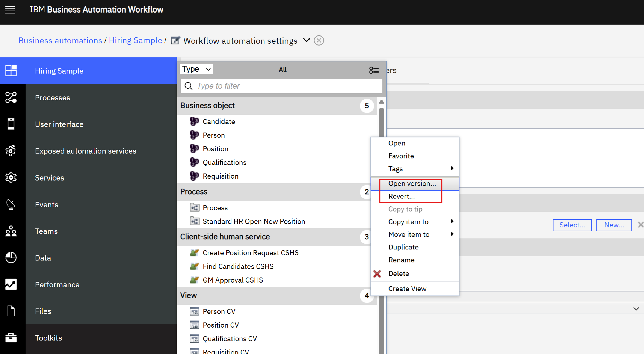Screen dimensions: 644x354
Task: Click the library list view options icon
Action: tap(374, 70)
